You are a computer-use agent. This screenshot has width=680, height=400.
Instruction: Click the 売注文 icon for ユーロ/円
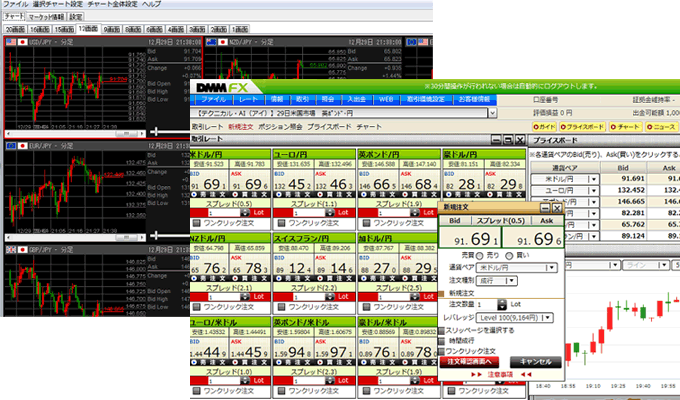click(278, 194)
